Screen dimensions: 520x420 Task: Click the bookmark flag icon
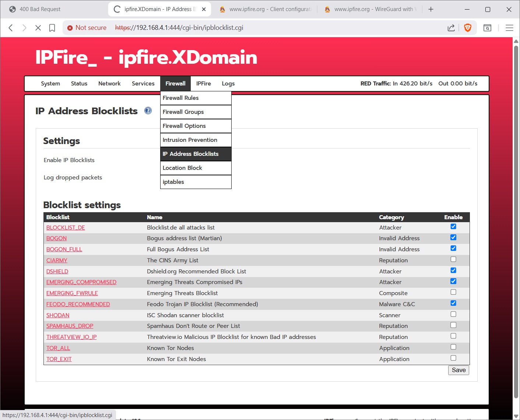point(52,28)
